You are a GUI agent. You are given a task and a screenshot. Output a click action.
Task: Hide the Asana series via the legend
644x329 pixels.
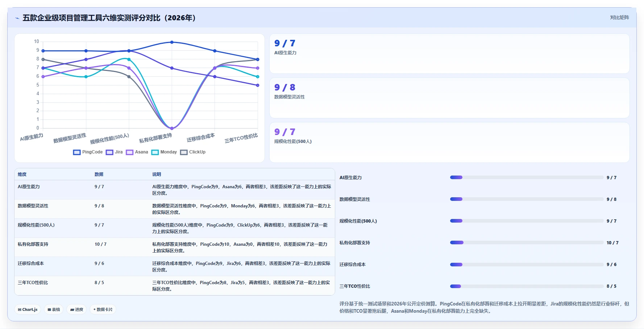137,152
